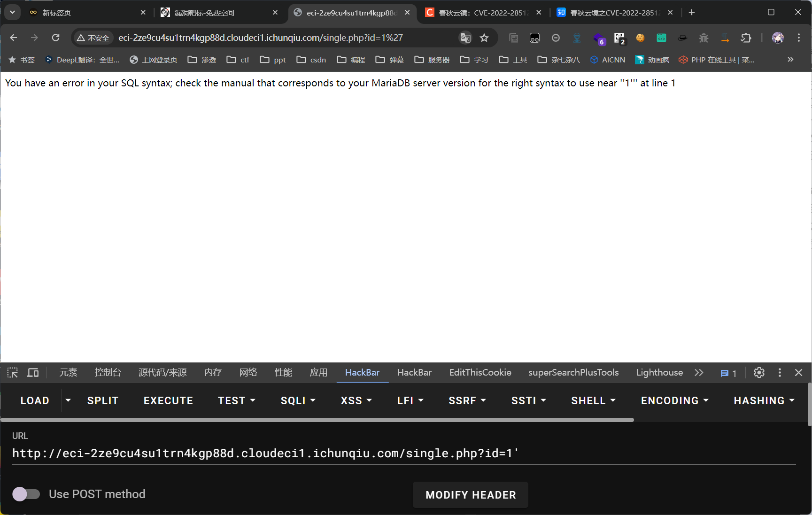
Task: Expand the XSS dropdown menu
Action: 356,400
